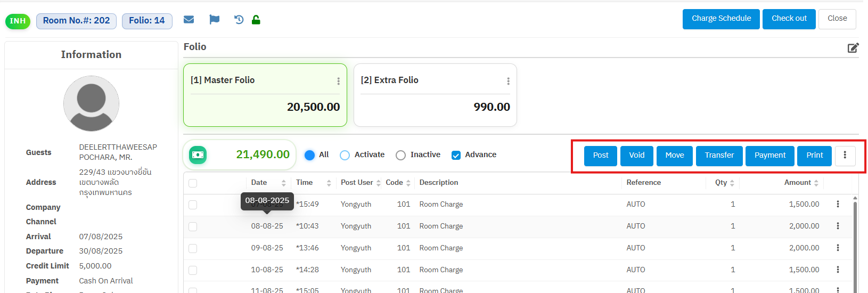The height and width of the screenshot is (293, 868).
Task: Select the Activate radio button
Action: coord(345,155)
